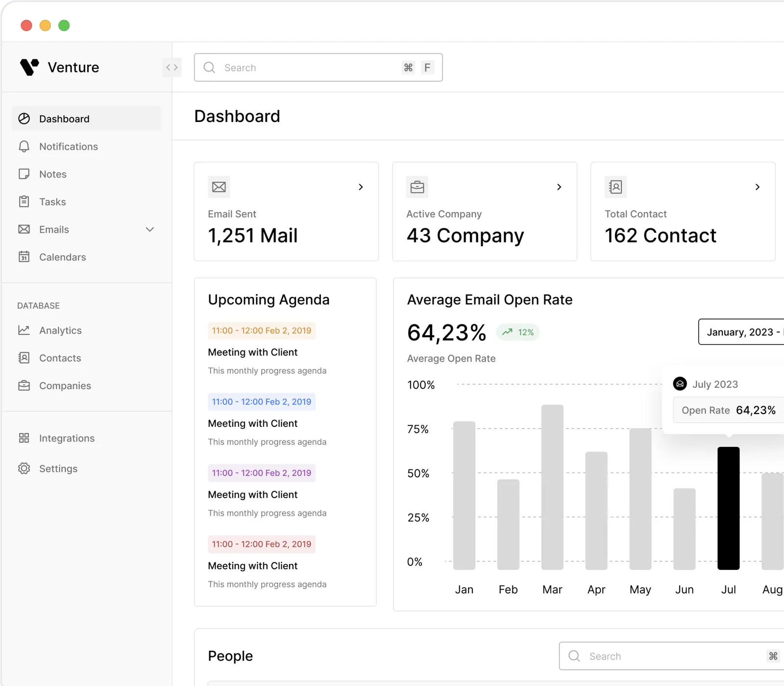This screenshot has height=686, width=784.
Task: Click the Companies briefcase icon in sidebar
Action: (24, 386)
